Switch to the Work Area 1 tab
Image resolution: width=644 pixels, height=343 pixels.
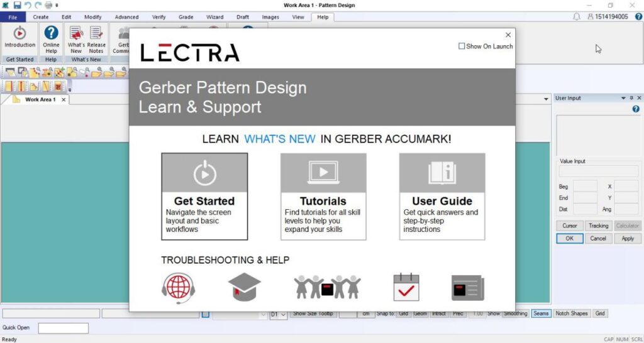[x=40, y=99]
